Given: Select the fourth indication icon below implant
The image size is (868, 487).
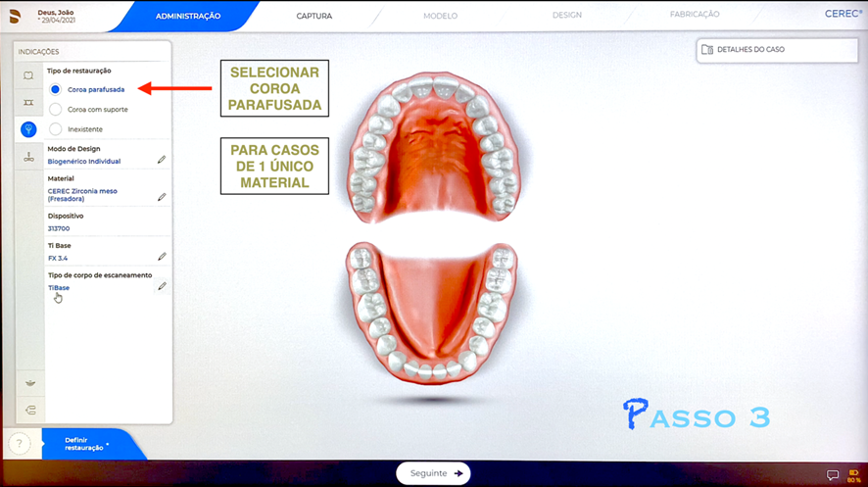Looking at the screenshot, I should click(29, 157).
